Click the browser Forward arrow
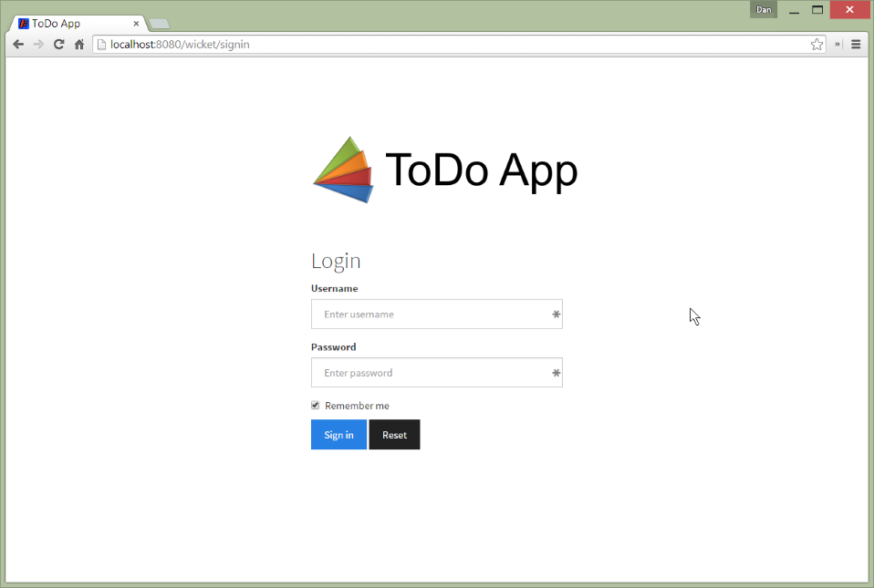874x588 pixels. (38, 44)
